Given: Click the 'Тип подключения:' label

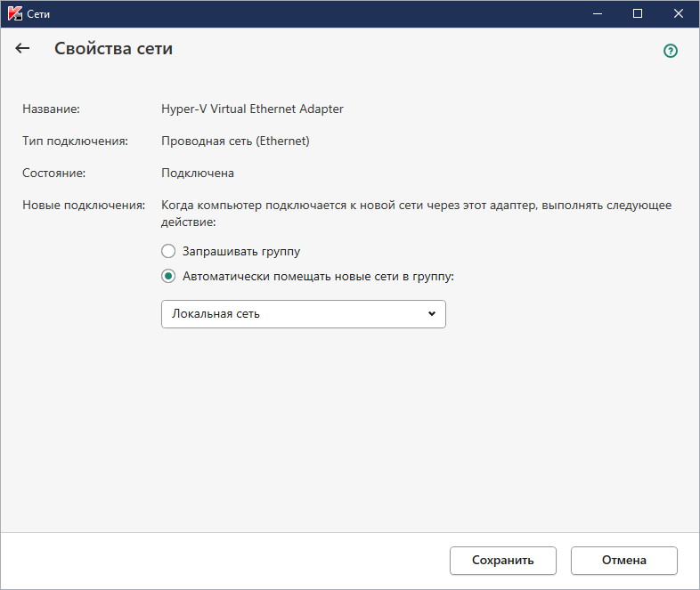Looking at the screenshot, I should pos(75,141).
